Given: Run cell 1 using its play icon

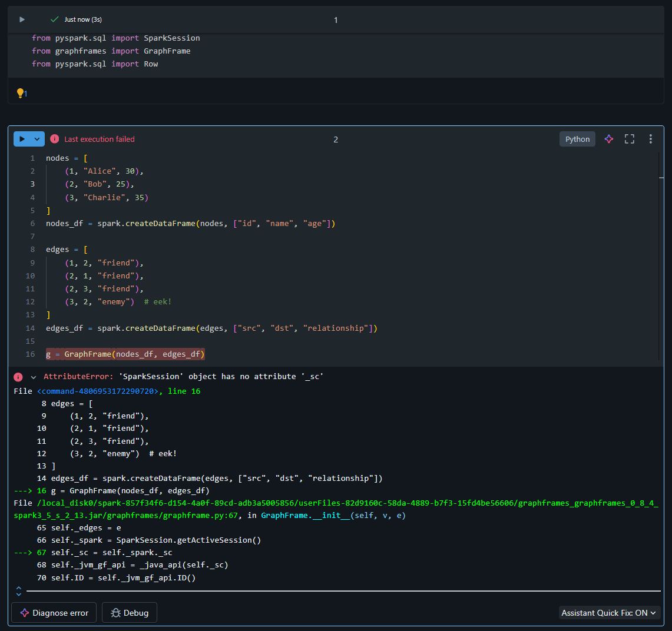Looking at the screenshot, I should pyautogui.click(x=22, y=19).
